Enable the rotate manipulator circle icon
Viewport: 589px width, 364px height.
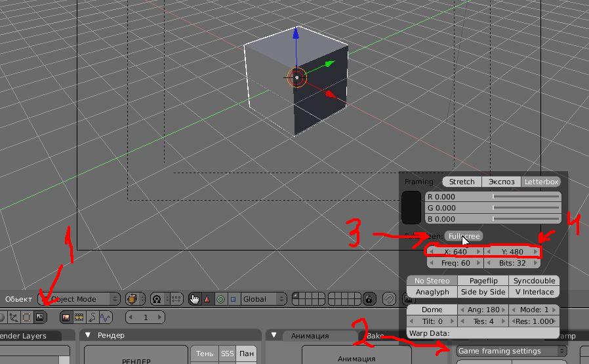pos(220,299)
